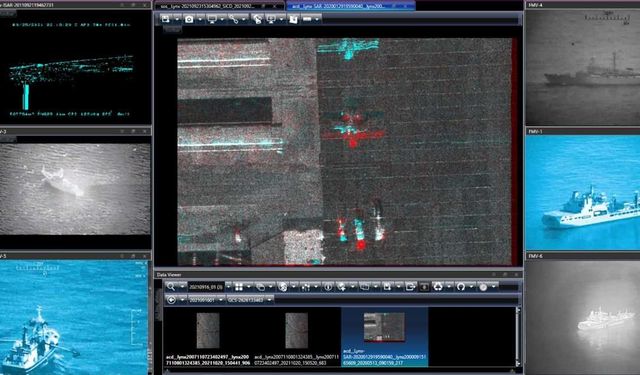The image size is (640, 375).
Task: Click the FMV-1 blue ship video feed
Action: pyautogui.click(x=583, y=193)
